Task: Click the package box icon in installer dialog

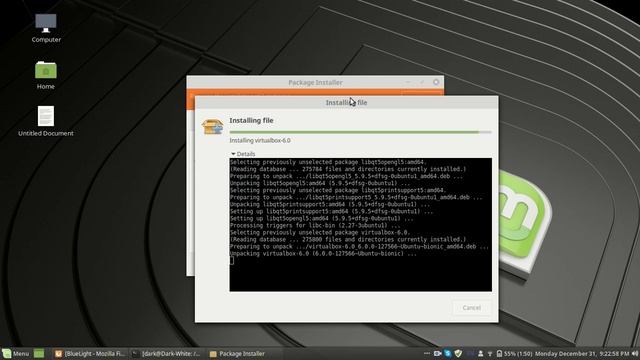Action: [x=212, y=127]
